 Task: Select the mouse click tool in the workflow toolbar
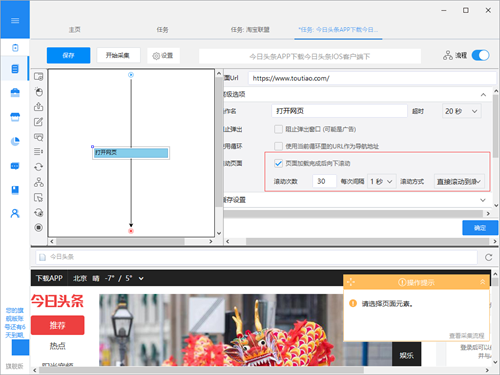[39, 92]
